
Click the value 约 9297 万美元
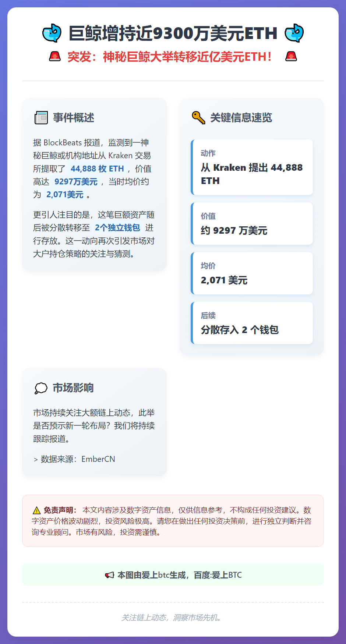tap(234, 230)
